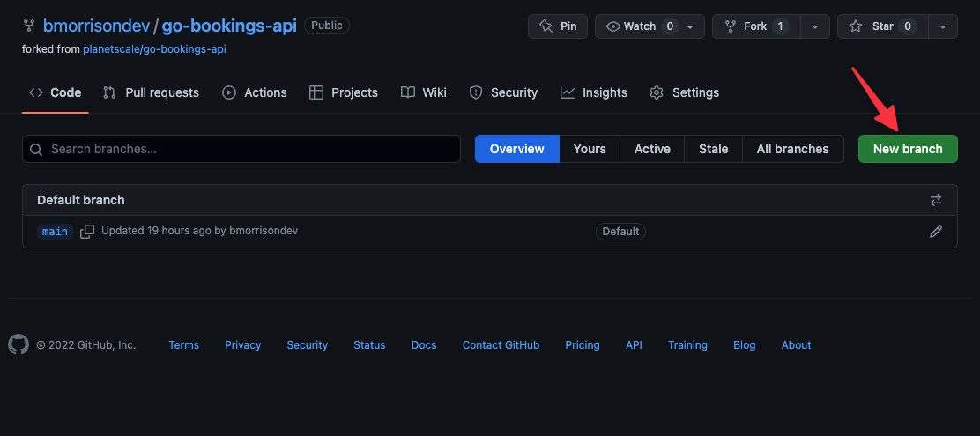Image resolution: width=980 pixels, height=436 pixels.
Task: Open the Pull requests tab
Action: point(151,92)
